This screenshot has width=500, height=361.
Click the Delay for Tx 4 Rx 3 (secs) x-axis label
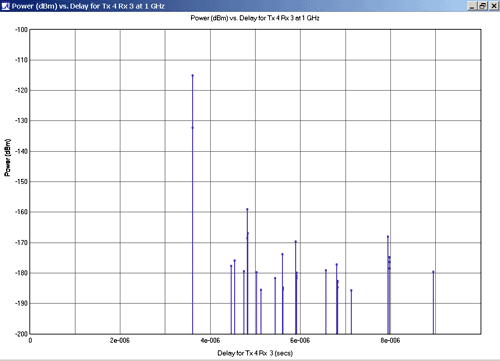(x=255, y=353)
